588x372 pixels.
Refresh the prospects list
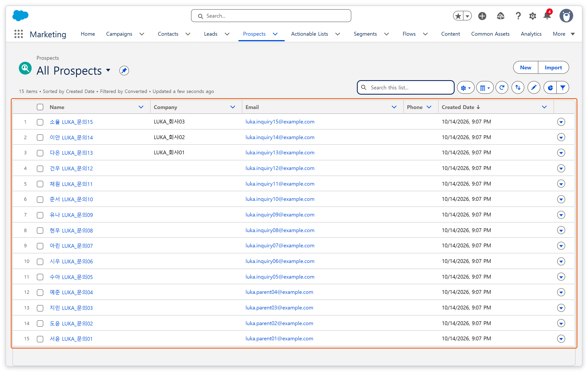click(502, 88)
